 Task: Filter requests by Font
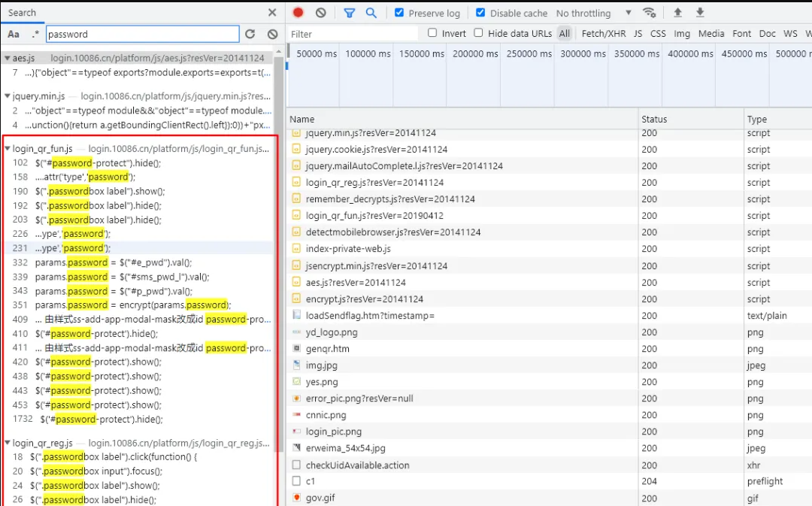[x=741, y=33]
